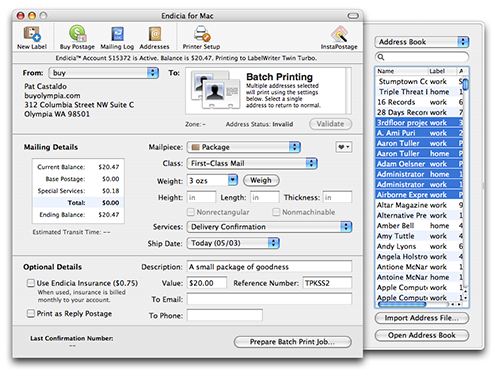Viewport: 500px width, 373px height.
Task: Click the Validate button
Action: [330, 124]
